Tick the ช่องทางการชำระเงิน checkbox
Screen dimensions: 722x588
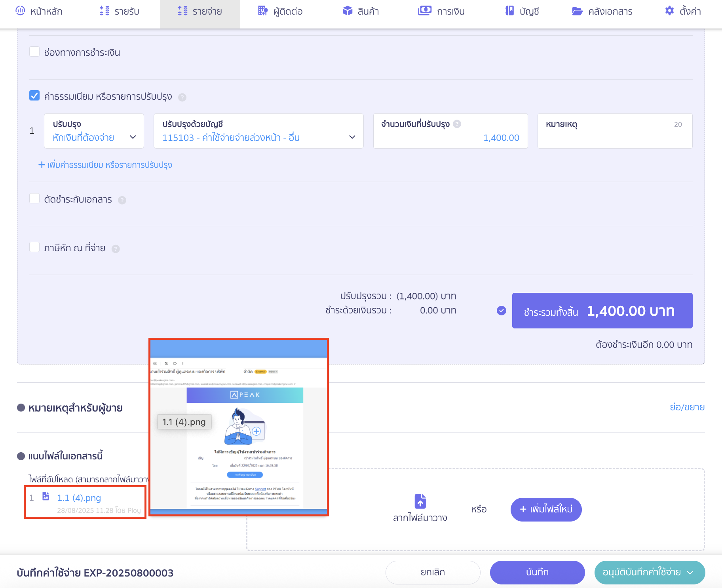pos(34,52)
